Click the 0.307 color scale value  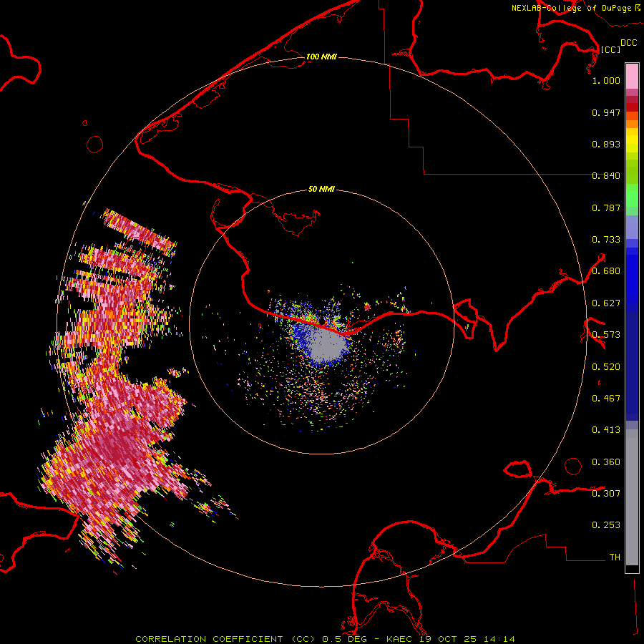(x=606, y=494)
